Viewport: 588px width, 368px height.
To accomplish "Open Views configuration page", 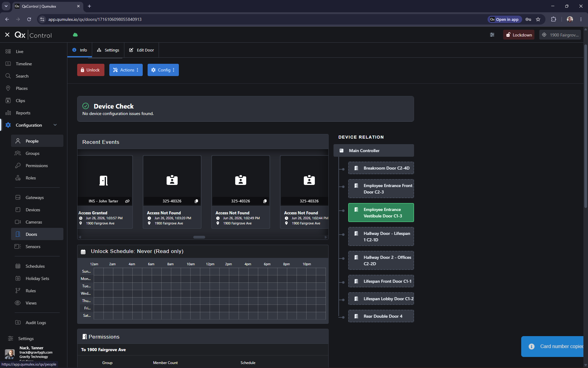I will (x=37, y=303).
